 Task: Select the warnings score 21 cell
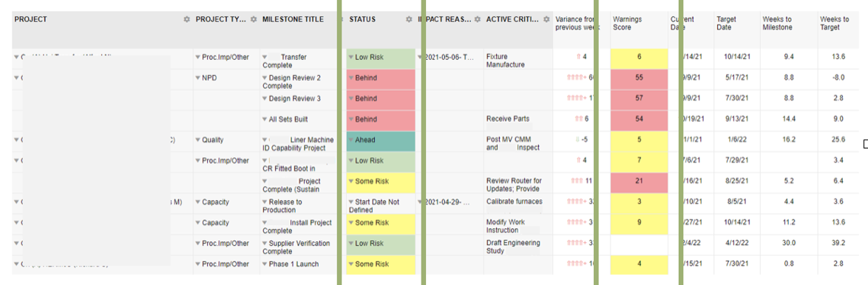639,183
